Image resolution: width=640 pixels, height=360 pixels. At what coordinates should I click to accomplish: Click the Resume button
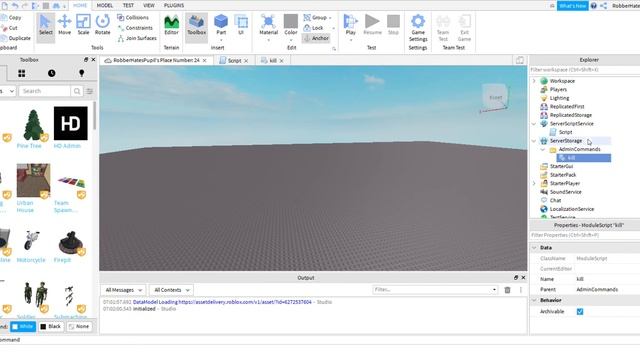[372, 25]
